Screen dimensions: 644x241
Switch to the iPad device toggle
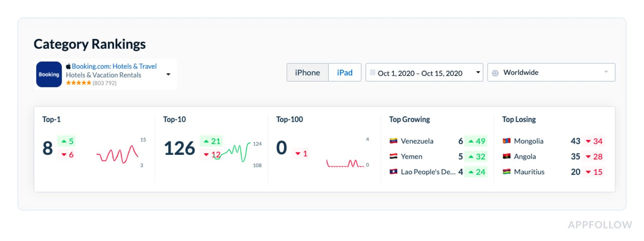pos(345,72)
